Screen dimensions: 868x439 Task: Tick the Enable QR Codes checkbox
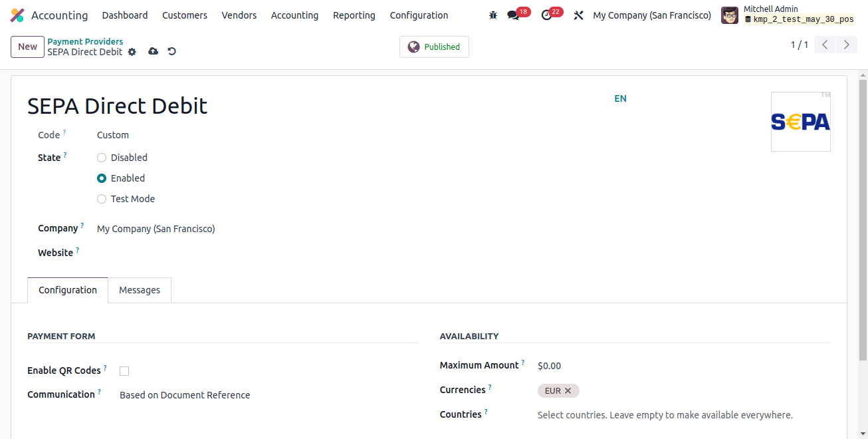[124, 371]
